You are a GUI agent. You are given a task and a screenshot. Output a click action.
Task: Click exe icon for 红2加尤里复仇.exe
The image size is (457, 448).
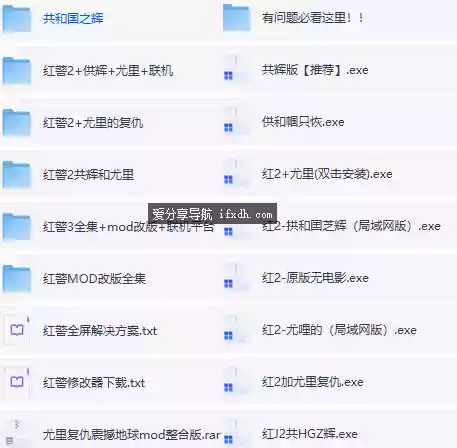236,380
